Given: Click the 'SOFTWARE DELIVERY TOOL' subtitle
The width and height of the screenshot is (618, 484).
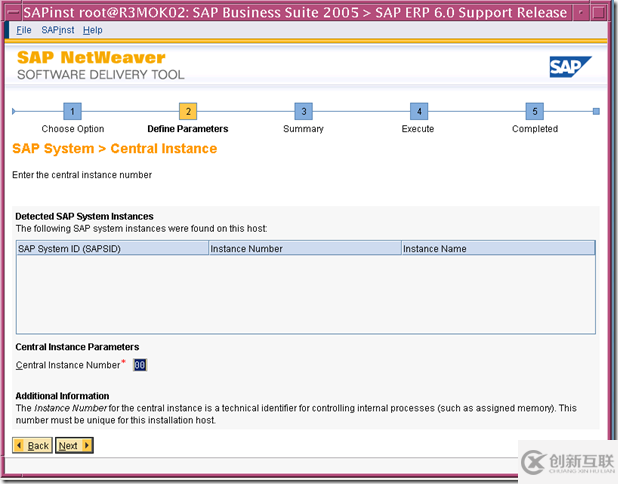Looking at the screenshot, I should (101, 74).
